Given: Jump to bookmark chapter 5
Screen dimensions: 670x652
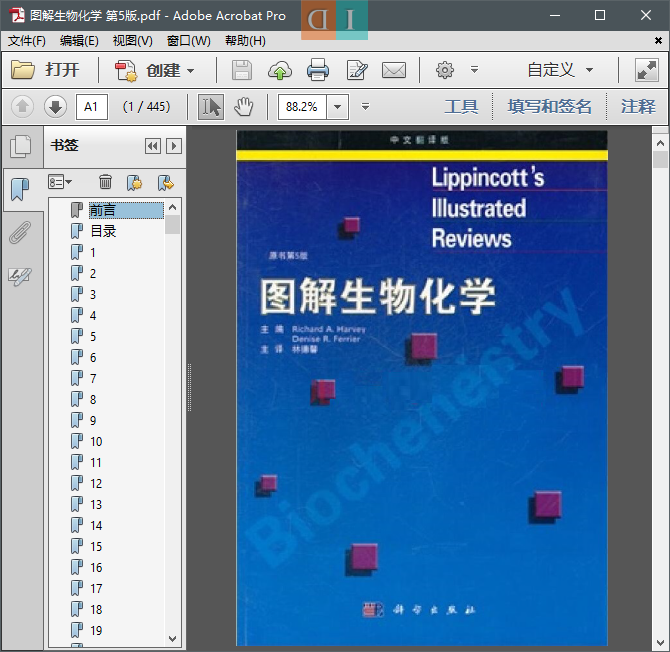Looking at the screenshot, I should click(x=93, y=337).
